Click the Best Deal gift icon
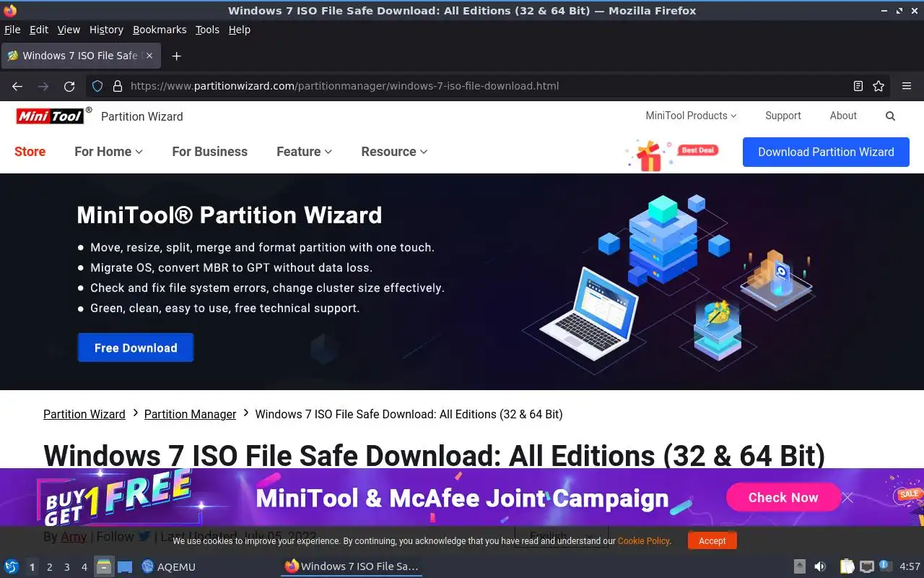This screenshot has width=924, height=578. point(671,155)
